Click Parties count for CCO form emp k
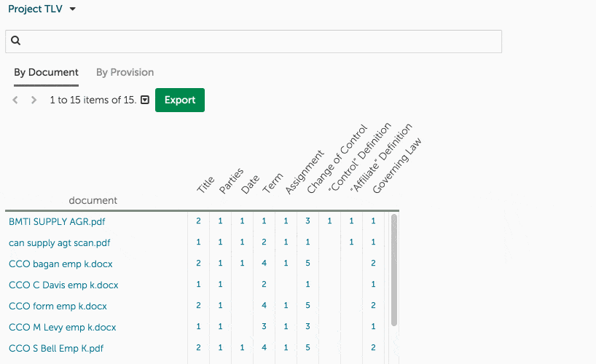596x364 pixels. click(x=221, y=305)
